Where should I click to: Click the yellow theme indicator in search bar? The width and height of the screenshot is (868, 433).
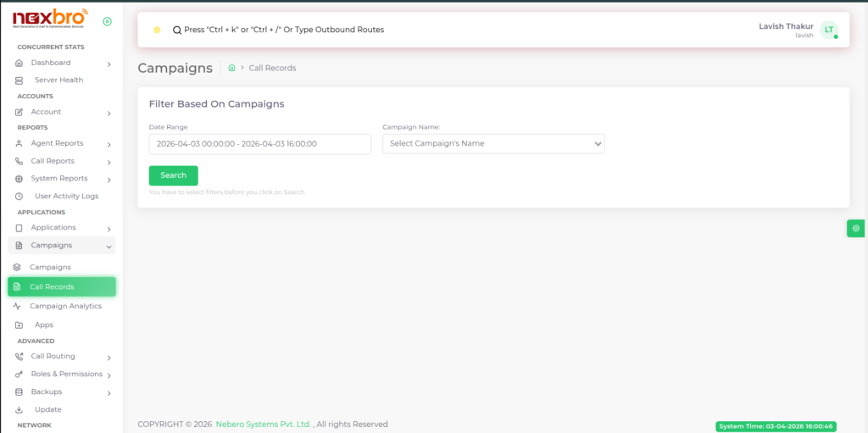157,30
